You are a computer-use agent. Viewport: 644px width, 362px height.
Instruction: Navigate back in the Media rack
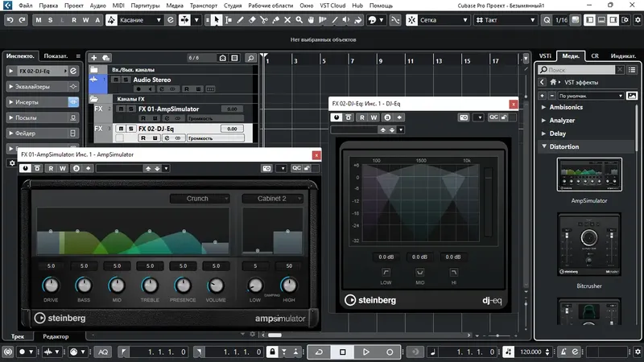pos(542,82)
